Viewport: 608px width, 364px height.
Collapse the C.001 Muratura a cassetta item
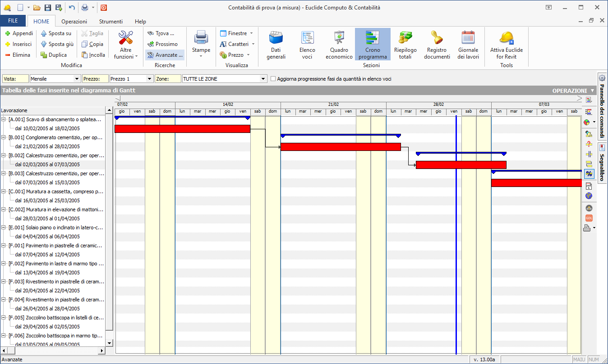point(4,191)
